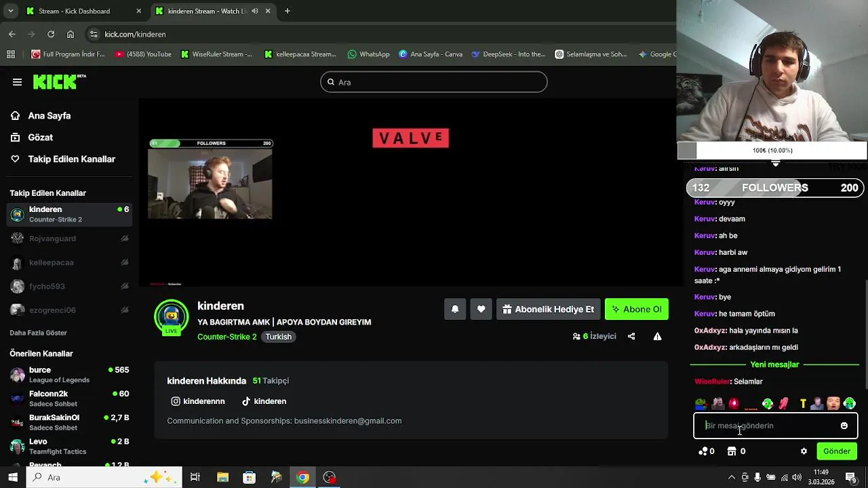The image size is (868, 488).
Task: Open Falconn2k recommended channel
Action: coord(69,399)
